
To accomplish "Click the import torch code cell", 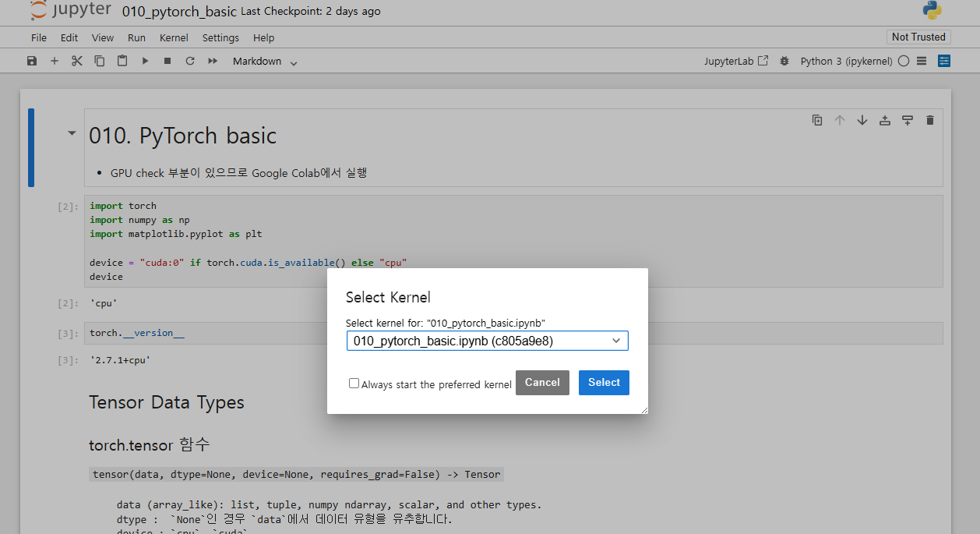I will [x=513, y=241].
